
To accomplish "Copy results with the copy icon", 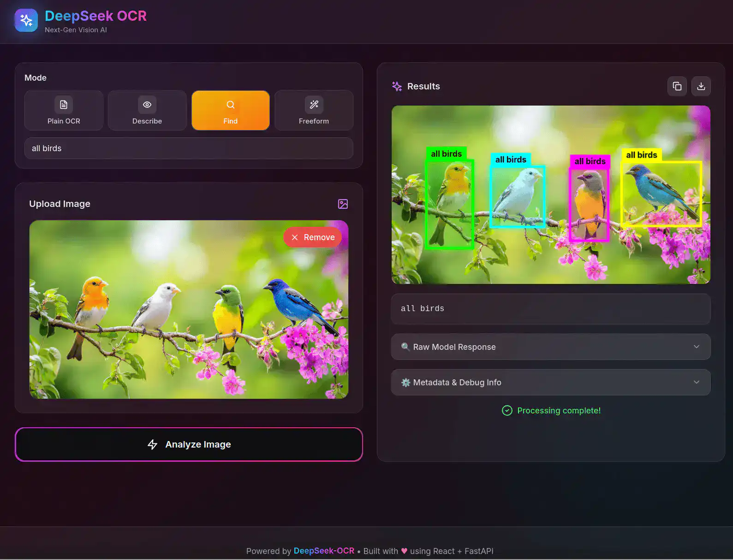I will click(677, 86).
